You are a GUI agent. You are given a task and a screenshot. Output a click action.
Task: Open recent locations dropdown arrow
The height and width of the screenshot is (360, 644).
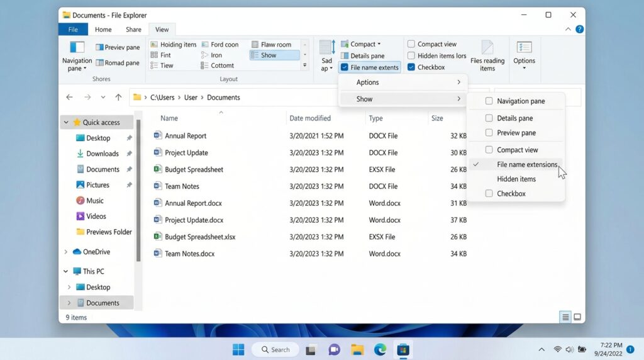103,98
